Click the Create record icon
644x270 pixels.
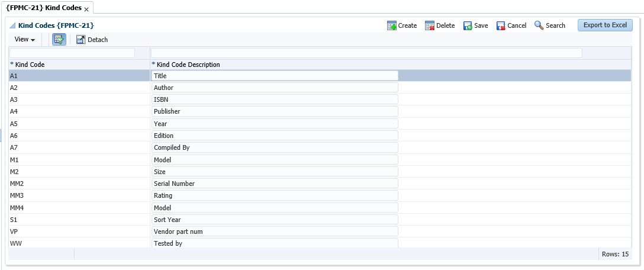pos(392,25)
